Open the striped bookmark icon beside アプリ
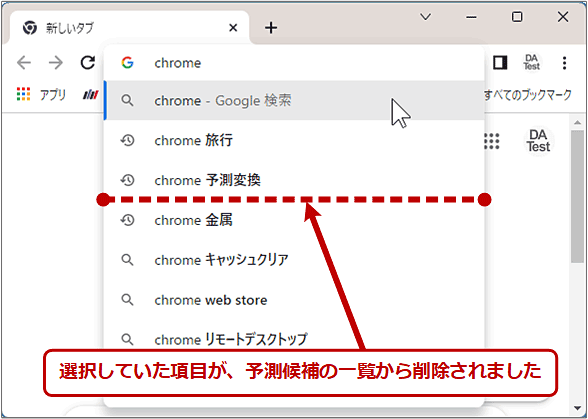This screenshot has width=588, height=419. [91, 95]
